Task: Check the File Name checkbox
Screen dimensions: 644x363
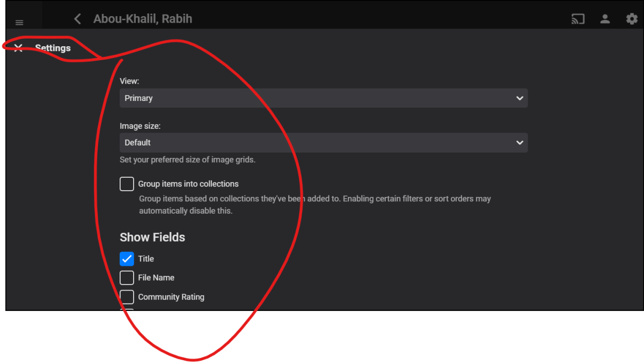Action: pos(127,278)
